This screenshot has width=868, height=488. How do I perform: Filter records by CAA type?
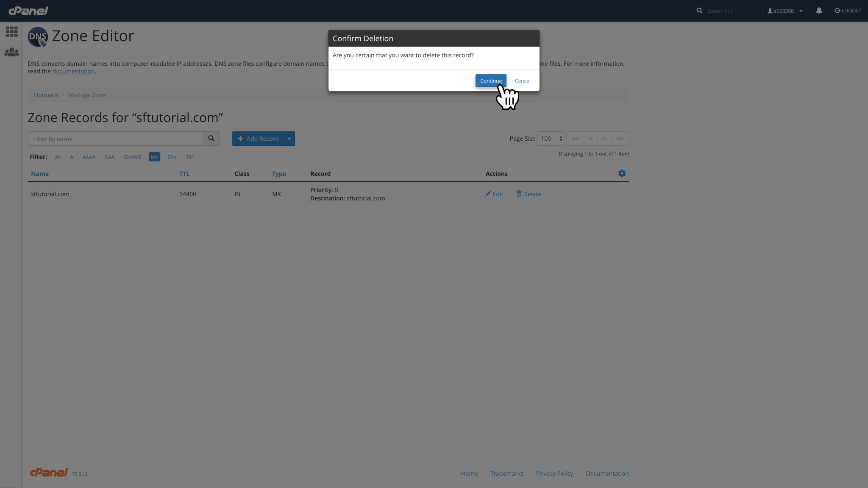109,157
